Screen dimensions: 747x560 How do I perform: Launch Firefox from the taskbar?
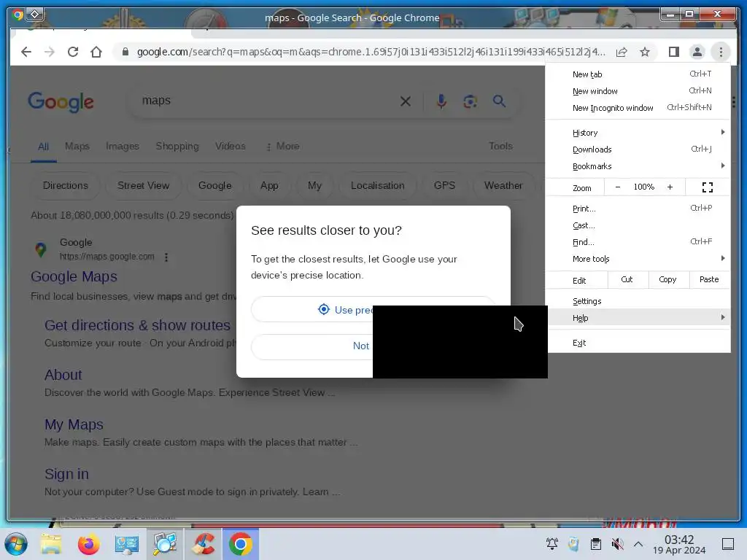pyautogui.click(x=88, y=544)
